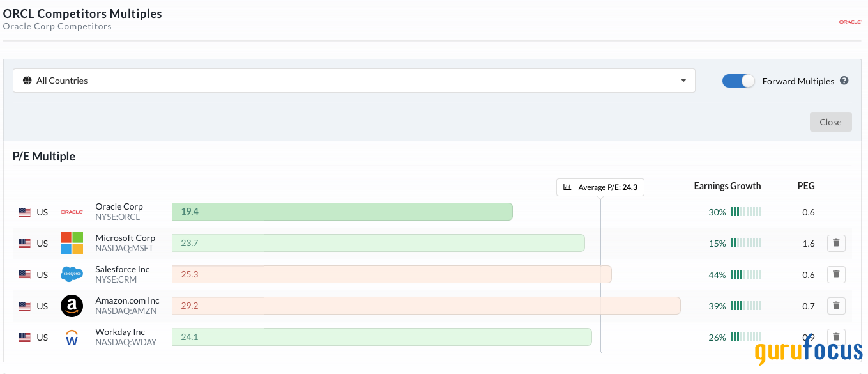Screen dimensions: 868x374
Task: Click the All Countries dropdown arrow
Action: pos(683,81)
